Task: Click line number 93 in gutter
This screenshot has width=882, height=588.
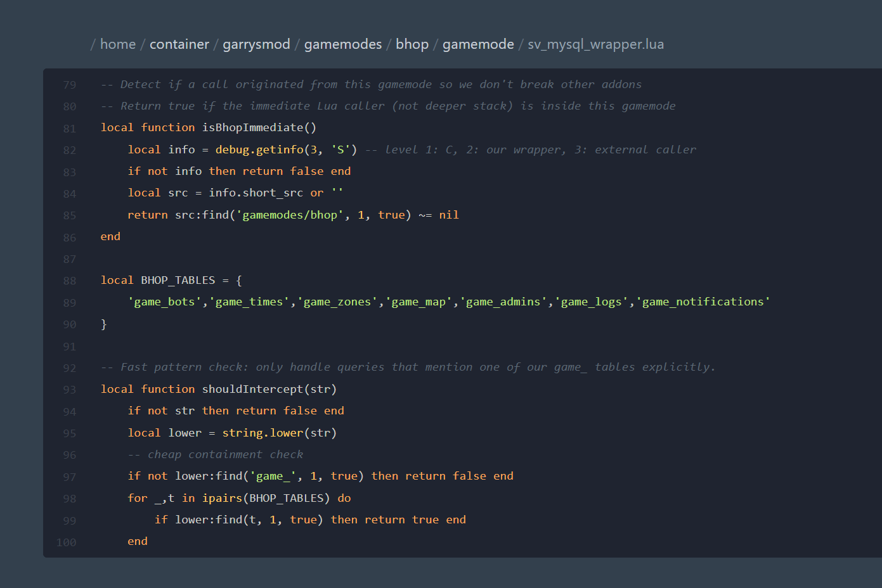Action: pyautogui.click(x=70, y=390)
